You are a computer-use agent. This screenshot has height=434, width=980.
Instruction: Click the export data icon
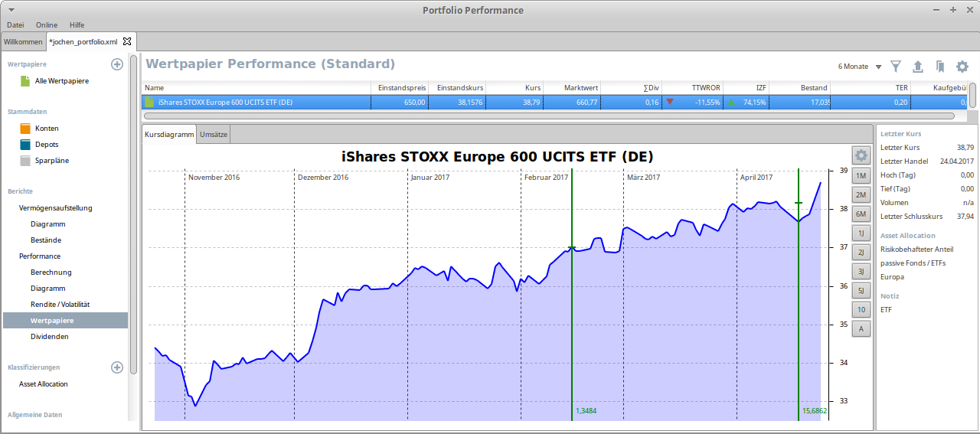918,67
